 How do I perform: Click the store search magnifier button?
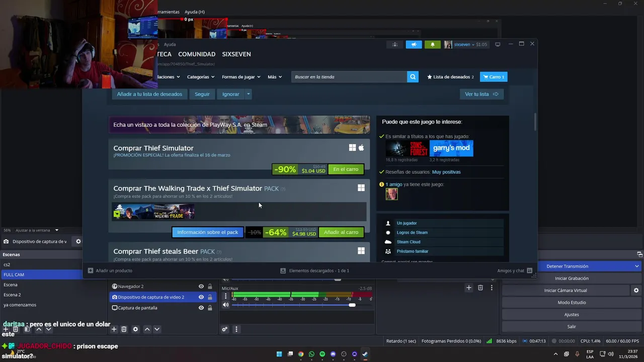[x=413, y=77]
